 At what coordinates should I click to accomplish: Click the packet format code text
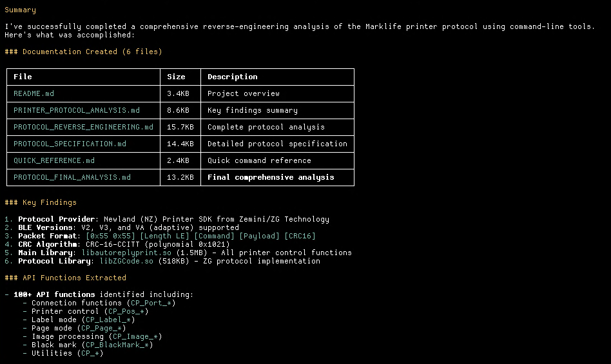point(200,236)
